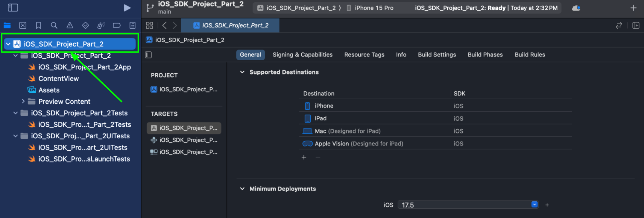Collapse the Minimum Deployments section
Screen dimensions: 644x218
[242, 189]
